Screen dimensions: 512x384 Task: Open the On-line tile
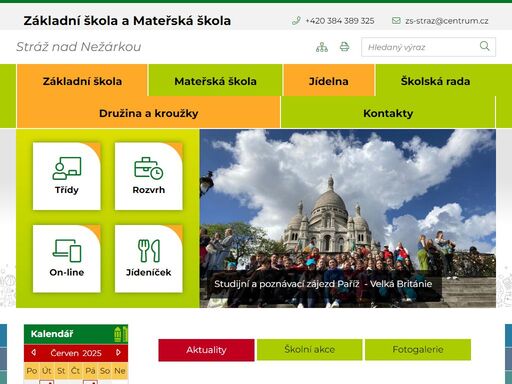pos(67,259)
